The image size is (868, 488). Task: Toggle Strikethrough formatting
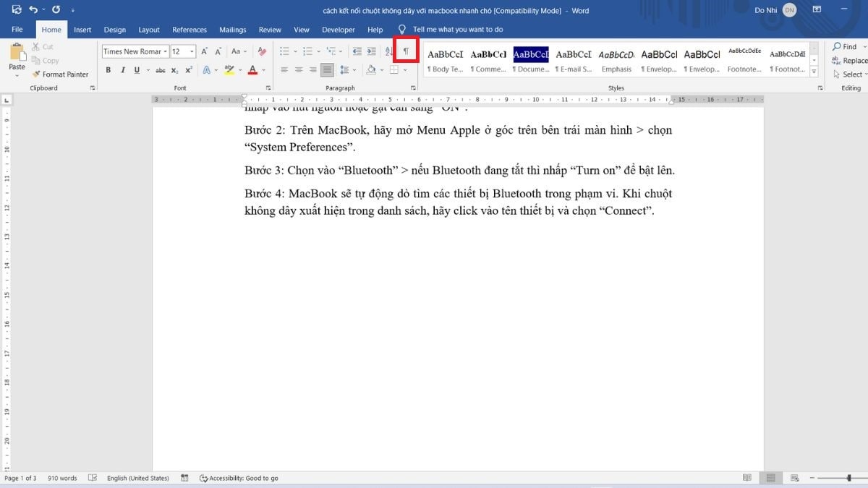click(x=161, y=70)
